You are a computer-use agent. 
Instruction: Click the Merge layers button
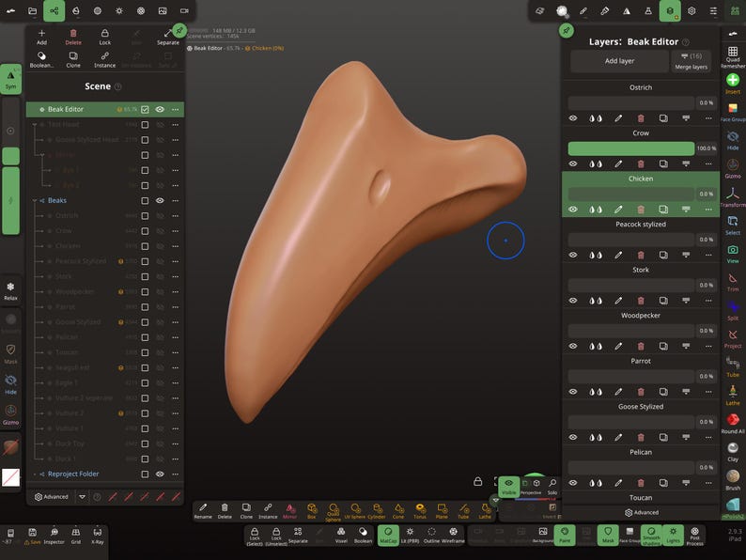(x=692, y=61)
